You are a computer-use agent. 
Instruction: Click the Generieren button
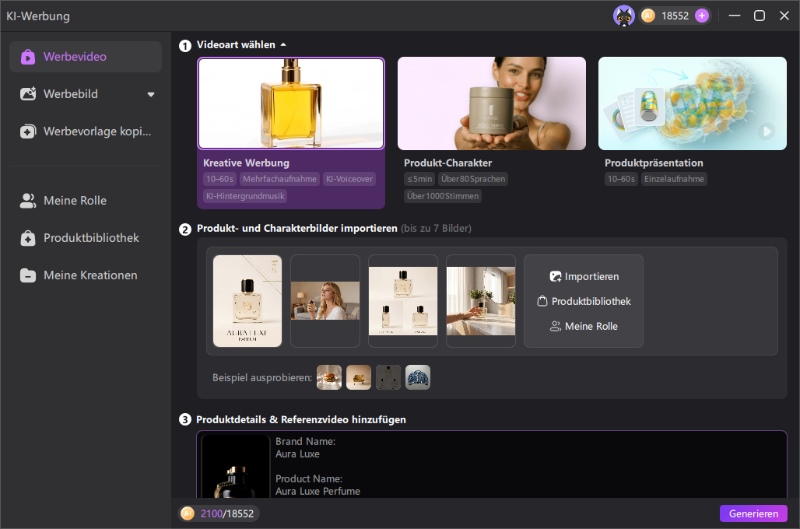[754, 514]
